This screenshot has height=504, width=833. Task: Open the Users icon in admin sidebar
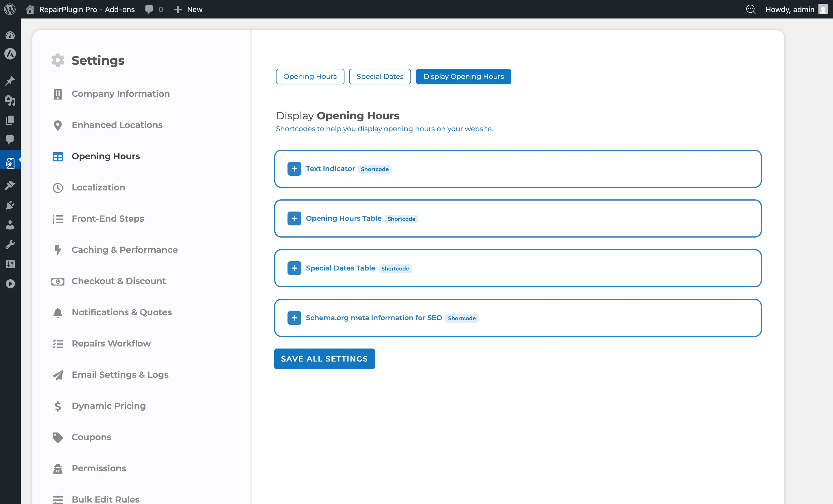click(x=10, y=225)
